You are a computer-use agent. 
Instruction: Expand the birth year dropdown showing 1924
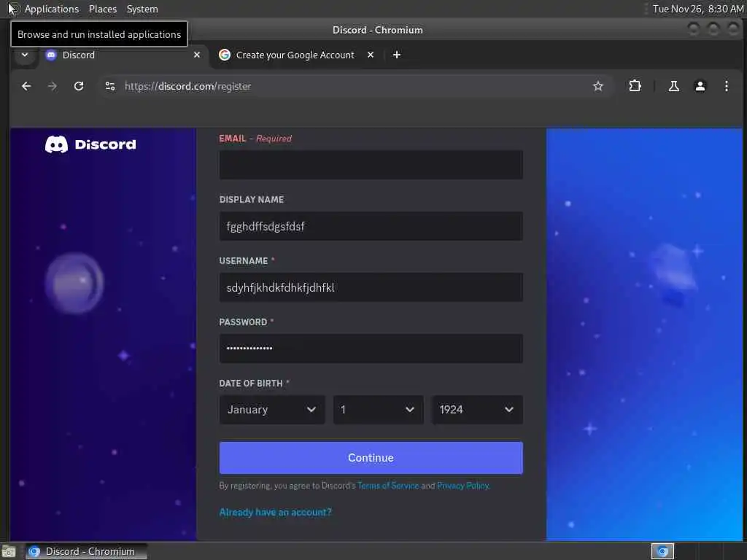click(477, 410)
